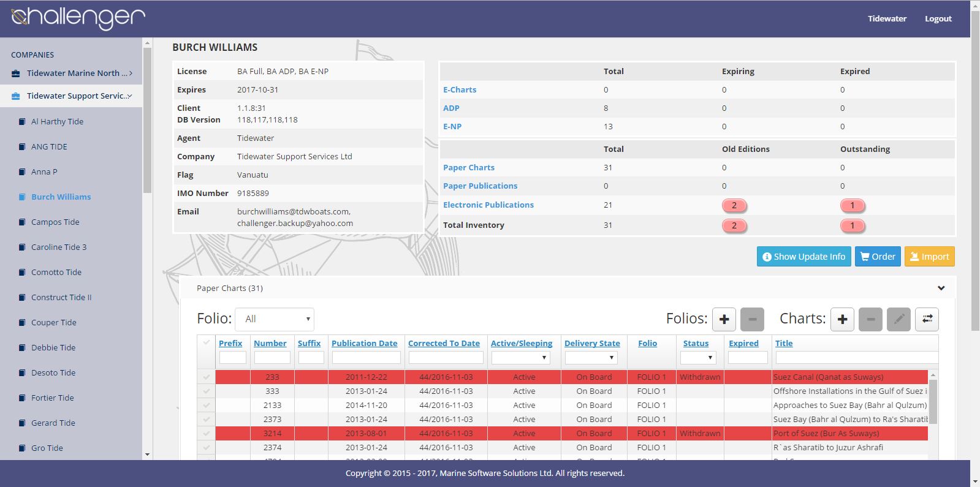Sort by Corrected To Date column

[444, 344]
